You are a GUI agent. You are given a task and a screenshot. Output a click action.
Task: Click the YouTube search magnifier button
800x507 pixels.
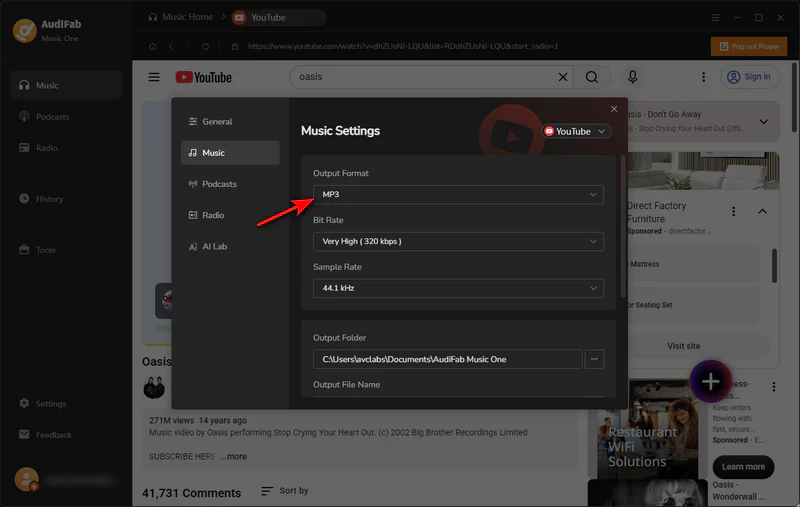click(592, 77)
